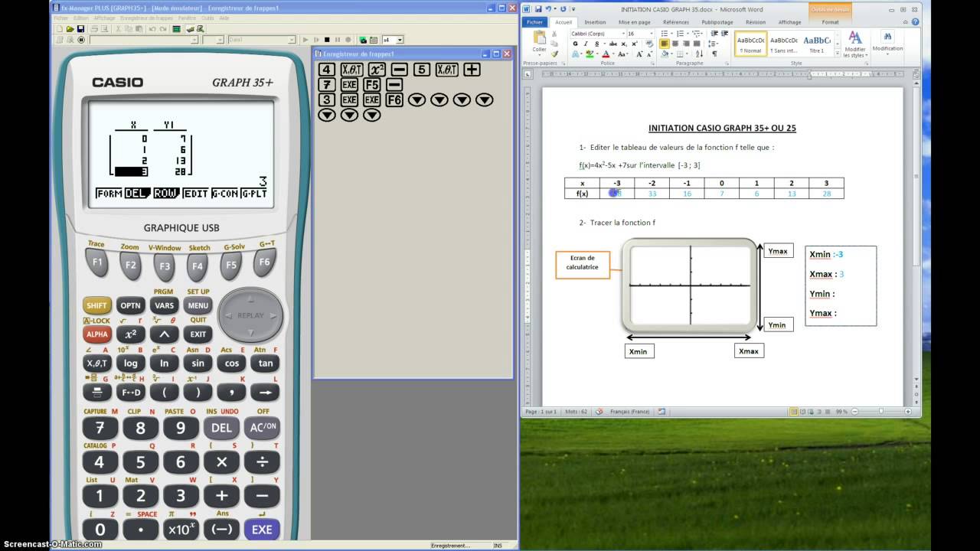
Task: Click the format painter brush icon
Action: coord(557,54)
